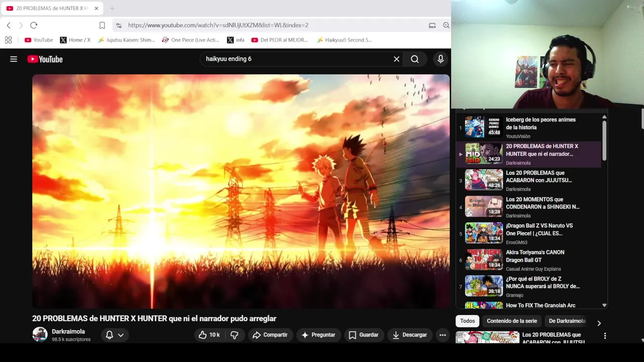Click the YouTube logo

45,59
